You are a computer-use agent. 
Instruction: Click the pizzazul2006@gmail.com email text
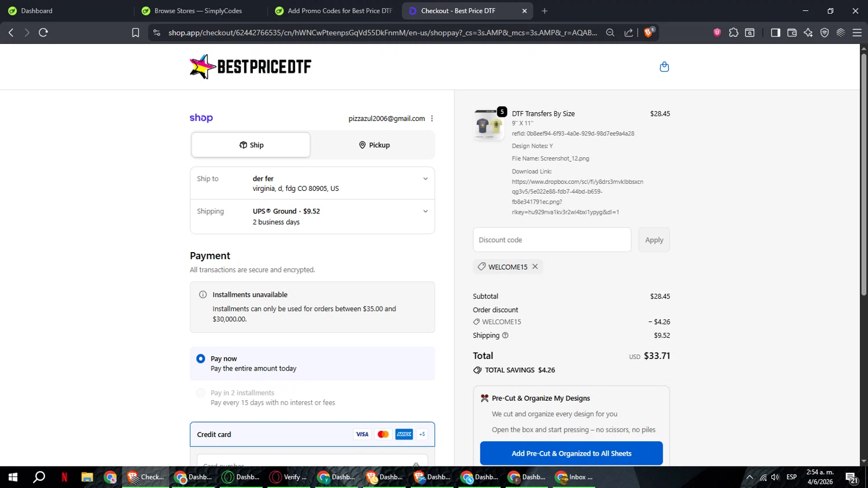point(387,119)
